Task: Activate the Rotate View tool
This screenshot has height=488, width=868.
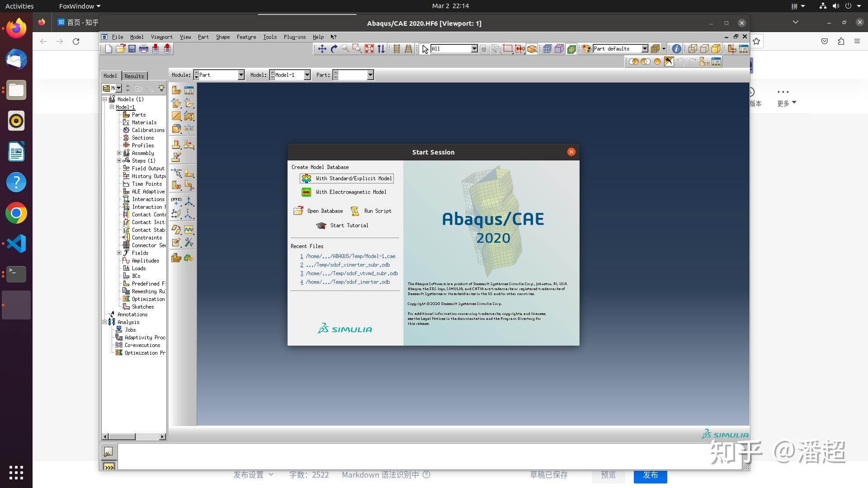Action: (x=335, y=49)
